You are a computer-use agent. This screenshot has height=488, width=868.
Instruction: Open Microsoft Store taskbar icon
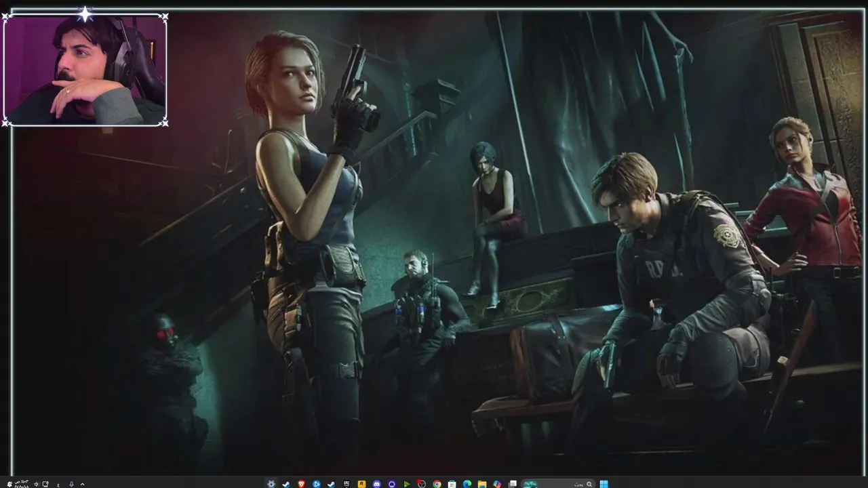pos(452,484)
